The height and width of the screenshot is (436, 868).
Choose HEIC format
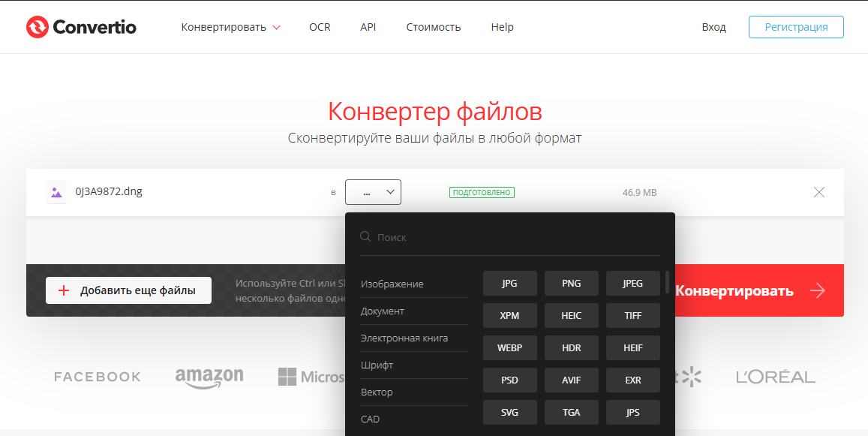coord(571,316)
